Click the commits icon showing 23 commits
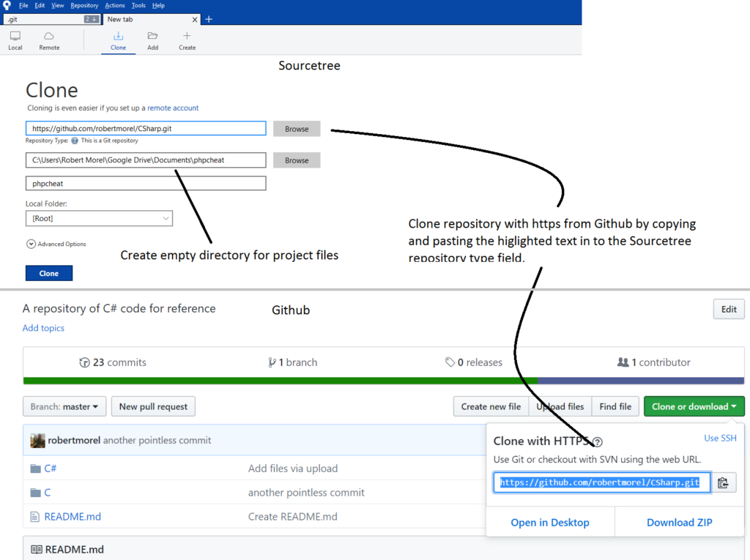This screenshot has height=560, width=750. click(x=83, y=362)
